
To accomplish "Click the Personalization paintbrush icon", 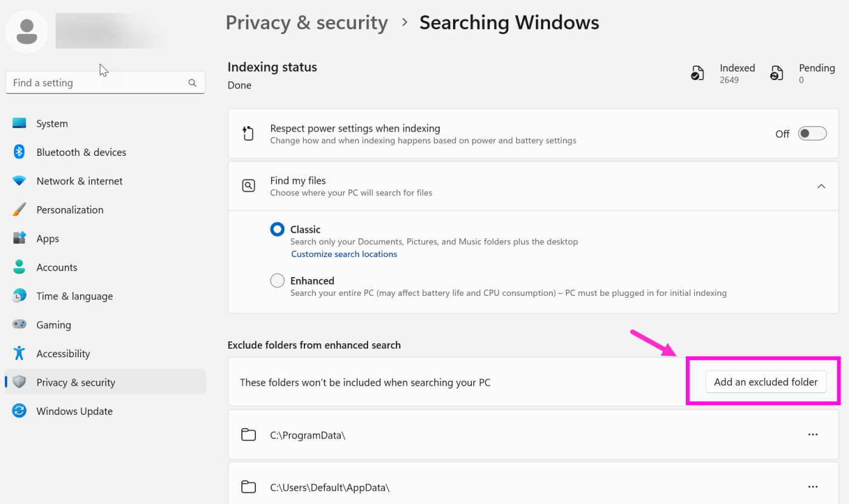I will [x=19, y=209].
